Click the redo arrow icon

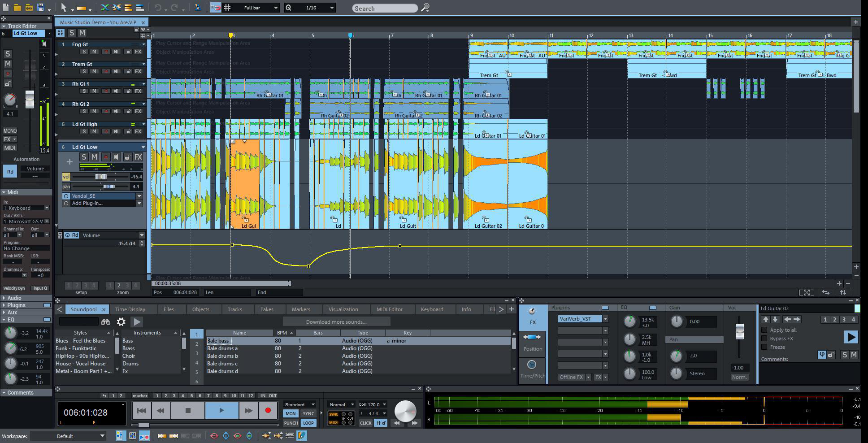click(x=174, y=8)
